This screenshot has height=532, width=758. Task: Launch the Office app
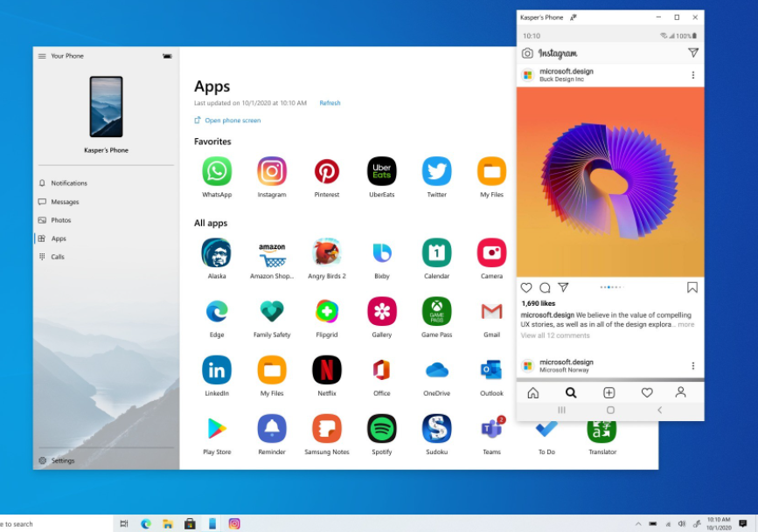382,370
